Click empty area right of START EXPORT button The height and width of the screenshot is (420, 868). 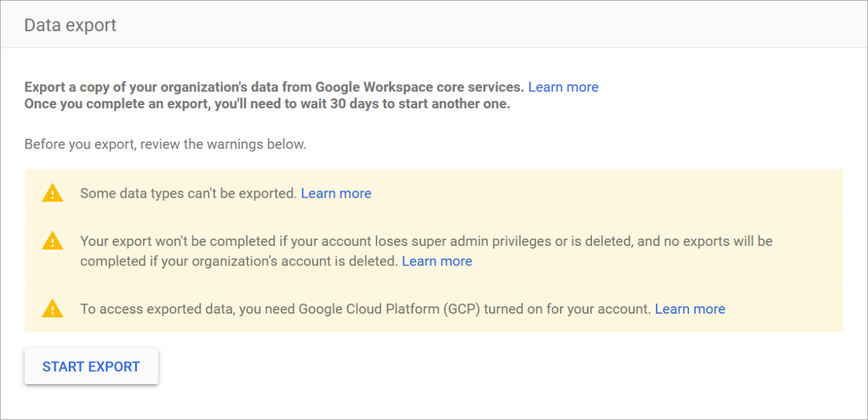(x=475, y=366)
